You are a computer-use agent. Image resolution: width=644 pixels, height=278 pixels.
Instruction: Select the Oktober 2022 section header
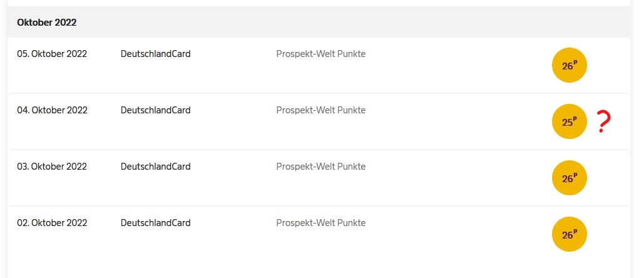tap(47, 23)
